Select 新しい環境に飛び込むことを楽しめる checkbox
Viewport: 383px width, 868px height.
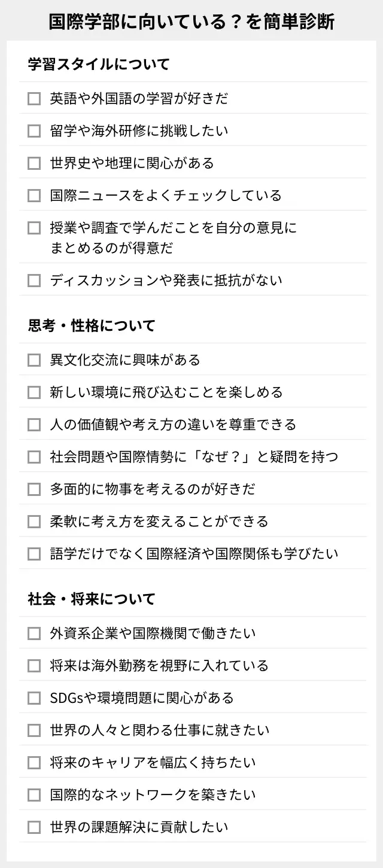[x=34, y=392]
